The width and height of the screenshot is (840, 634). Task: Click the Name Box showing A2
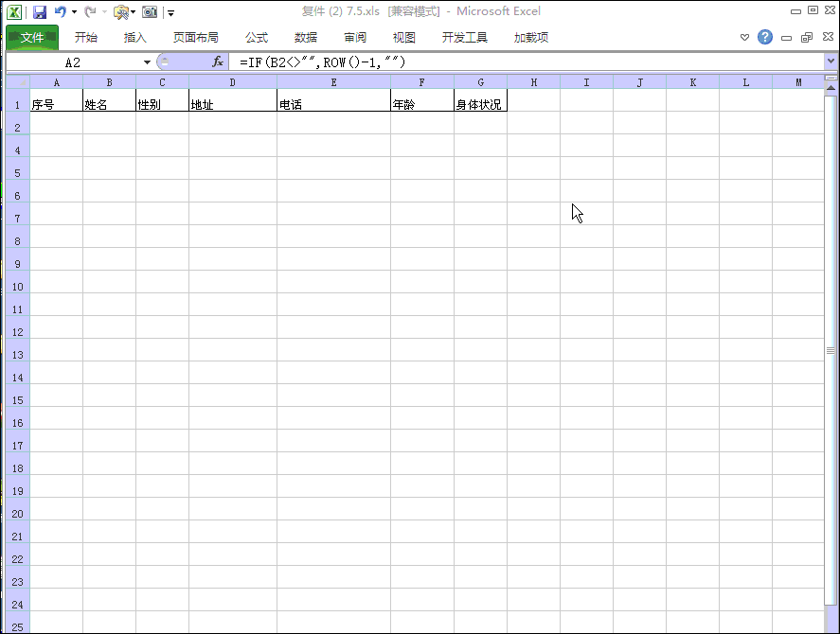click(73, 62)
